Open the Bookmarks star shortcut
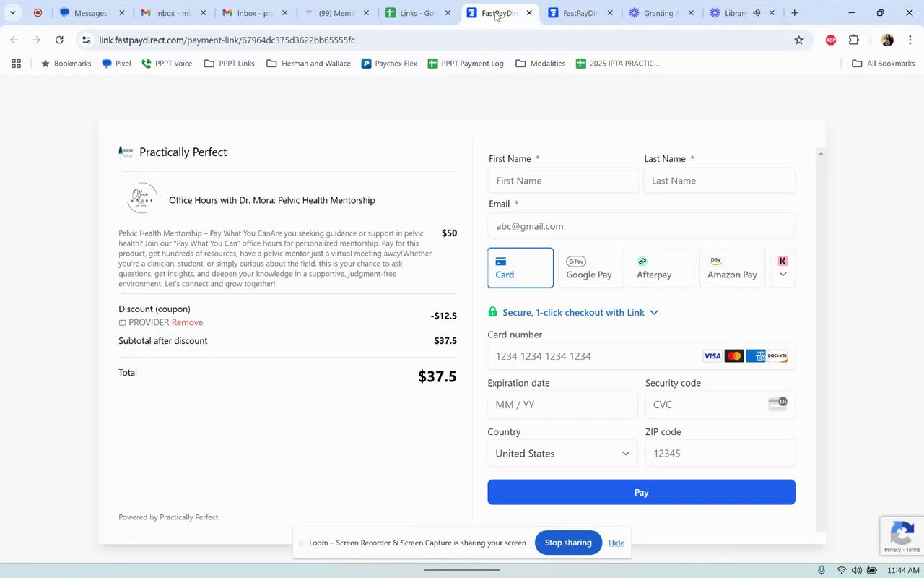924x578 pixels. (66, 64)
